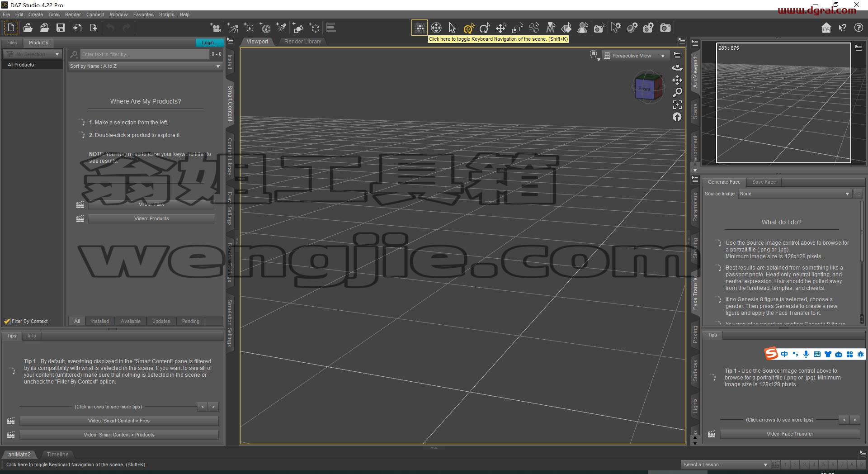Open the Create menu

(36, 14)
